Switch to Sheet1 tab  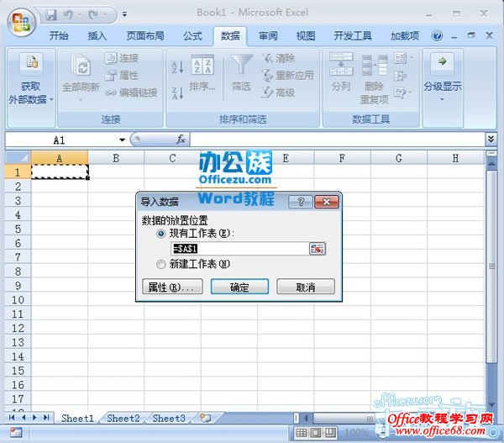[x=77, y=419]
